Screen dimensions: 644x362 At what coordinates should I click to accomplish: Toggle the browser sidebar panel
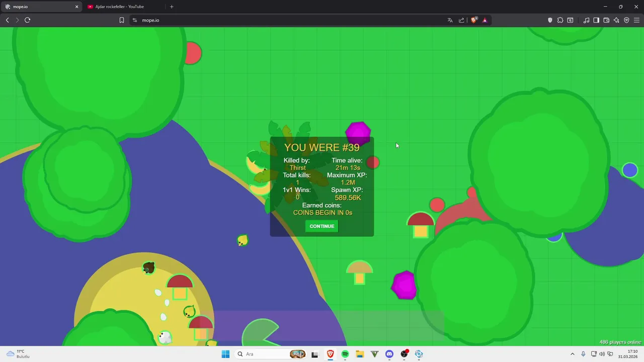pos(596,20)
